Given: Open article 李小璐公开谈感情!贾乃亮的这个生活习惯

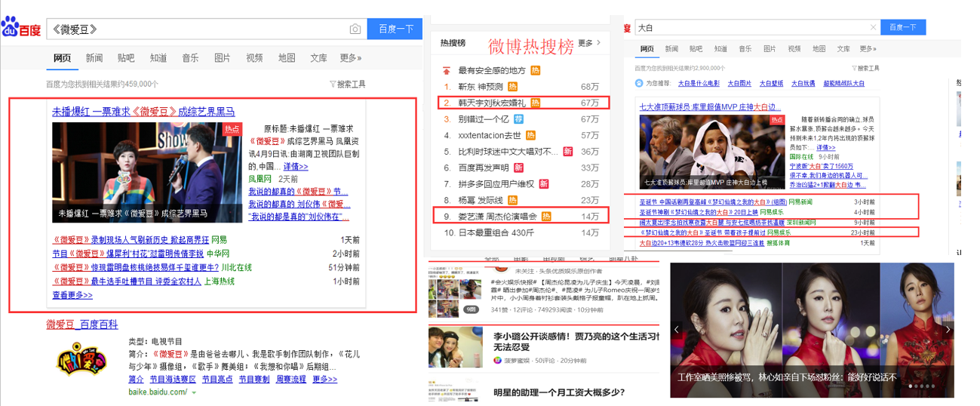Looking at the screenshot, I should click(x=577, y=342).
